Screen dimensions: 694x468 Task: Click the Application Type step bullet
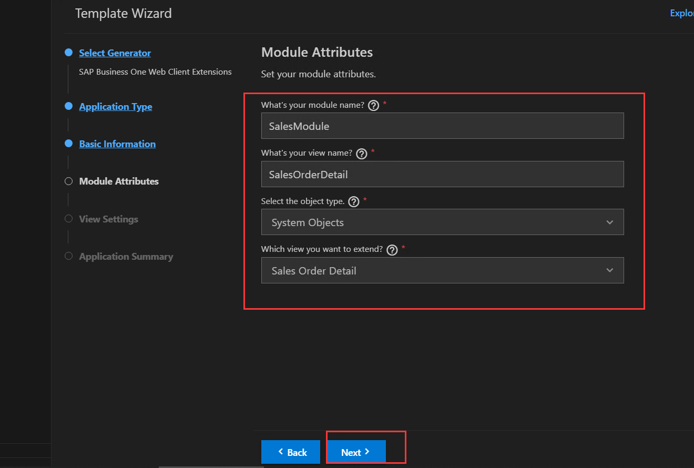(x=68, y=106)
